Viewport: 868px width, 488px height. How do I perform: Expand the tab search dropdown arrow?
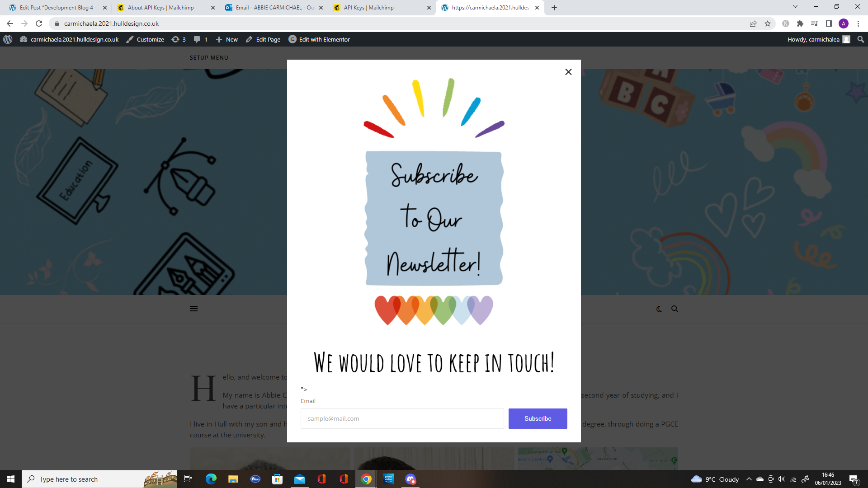[x=795, y=6]
